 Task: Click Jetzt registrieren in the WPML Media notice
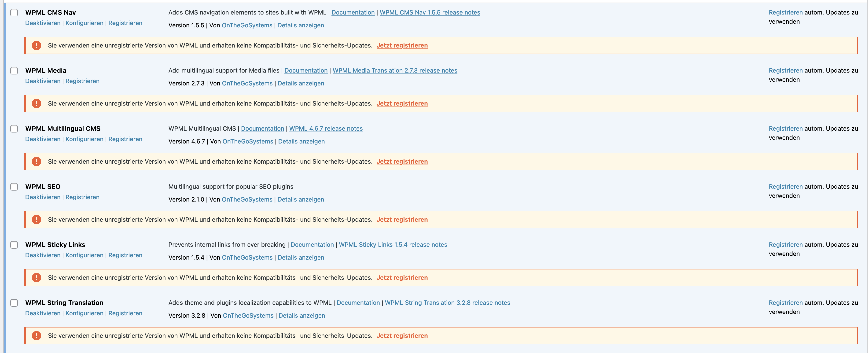402,103
